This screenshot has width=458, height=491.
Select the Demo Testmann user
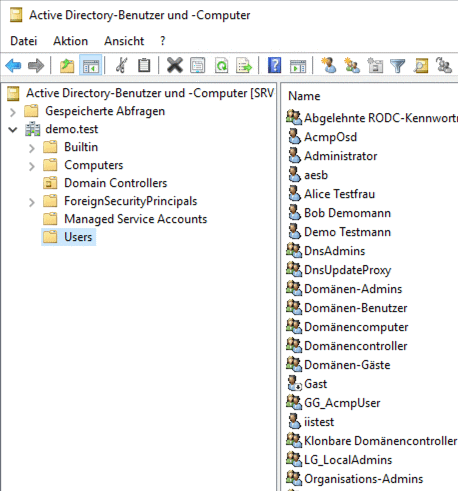tap(347, 232)
